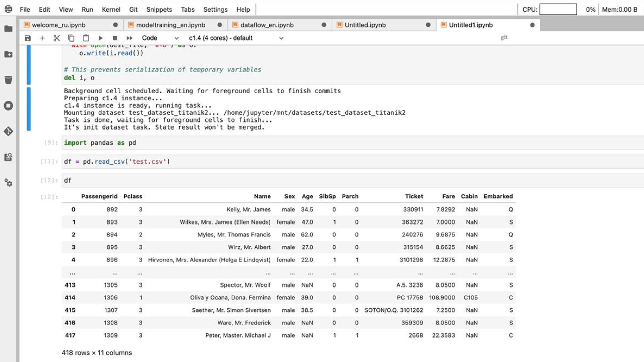Screen dimensions: 644x362
Task: Close Untitled.ipynb via its unsaved dot
Action: pos(428,25)
